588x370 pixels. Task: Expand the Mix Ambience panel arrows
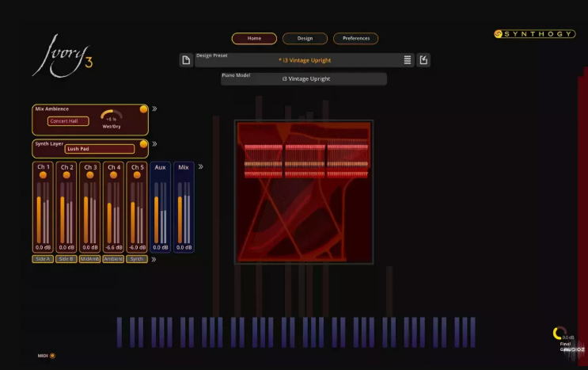pos(155,109)
